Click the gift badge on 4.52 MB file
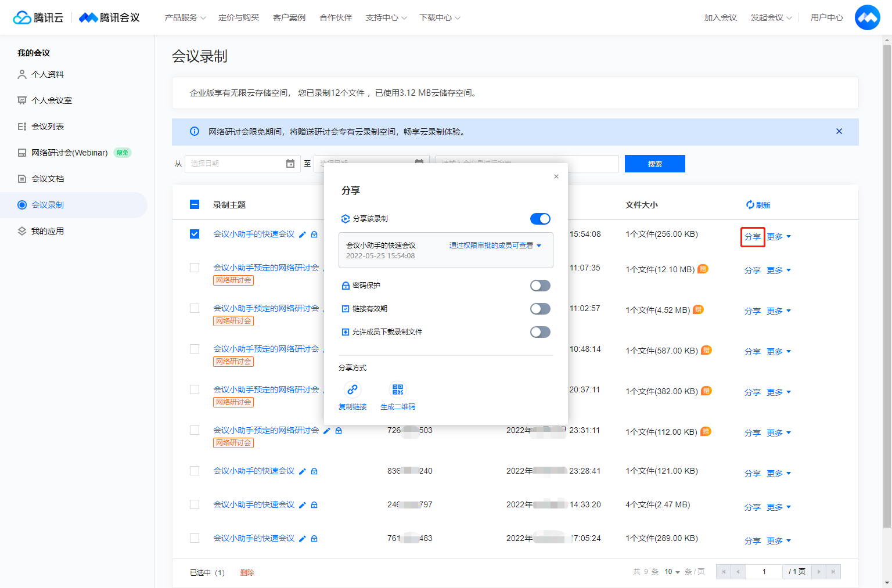The width and height of the screenshot is (892, 588). pyautogui.click(x=698, y=309)
